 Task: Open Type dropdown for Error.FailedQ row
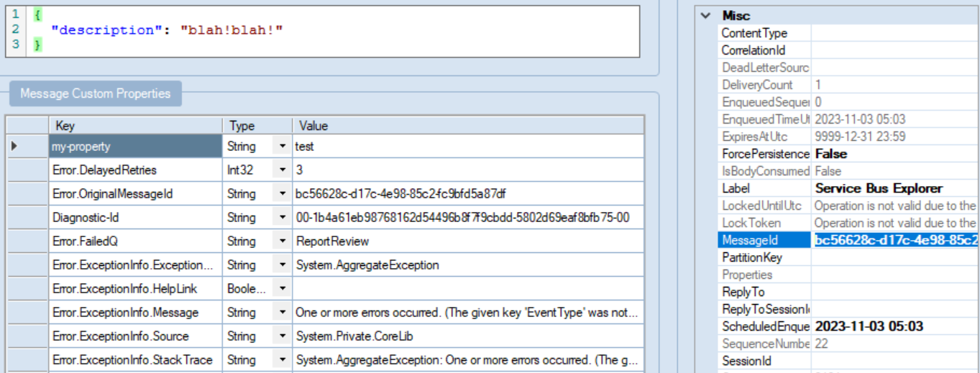point(283,241)
